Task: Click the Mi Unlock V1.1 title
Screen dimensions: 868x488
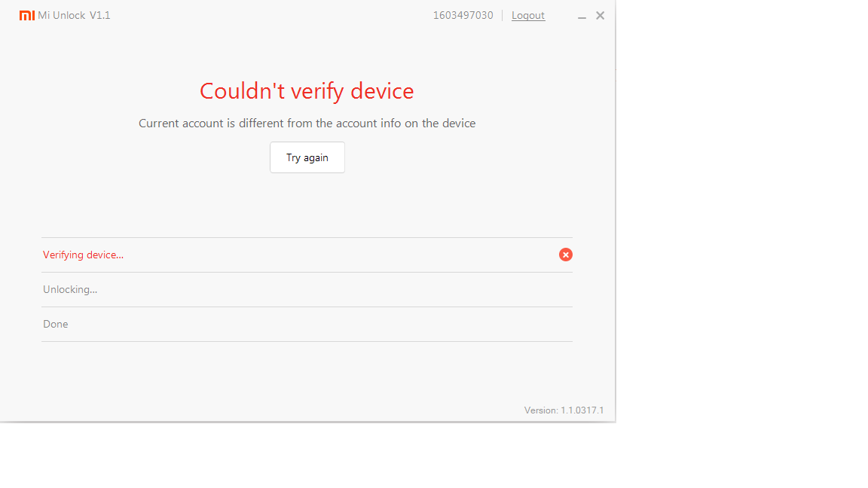Action: (x=74, y=16)
